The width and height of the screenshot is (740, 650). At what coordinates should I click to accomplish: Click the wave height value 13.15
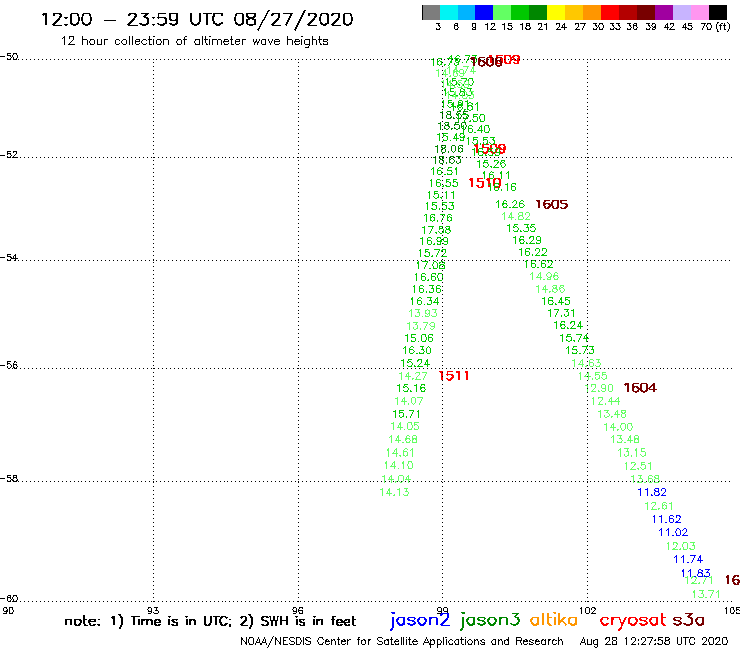click(632, 453)
